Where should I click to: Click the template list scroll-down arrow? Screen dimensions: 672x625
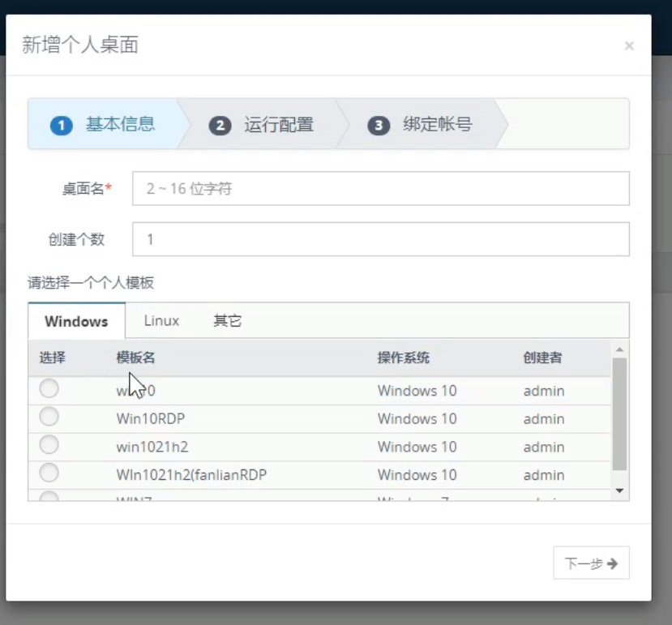619,490
